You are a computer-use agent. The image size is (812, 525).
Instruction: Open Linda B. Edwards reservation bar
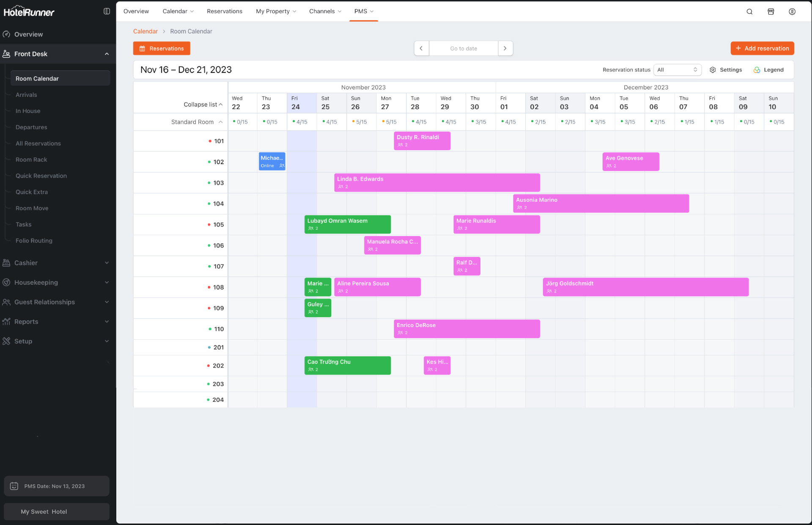[436, 182]
